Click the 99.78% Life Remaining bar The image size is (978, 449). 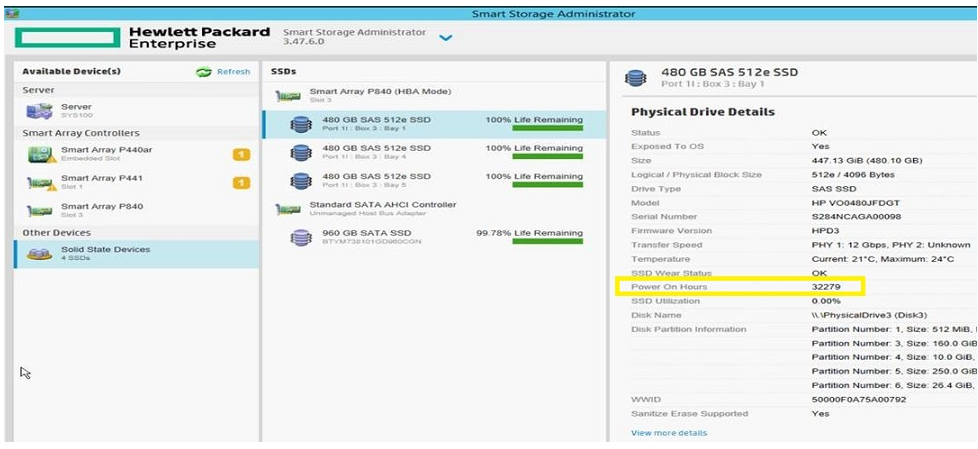click(547, 242)
